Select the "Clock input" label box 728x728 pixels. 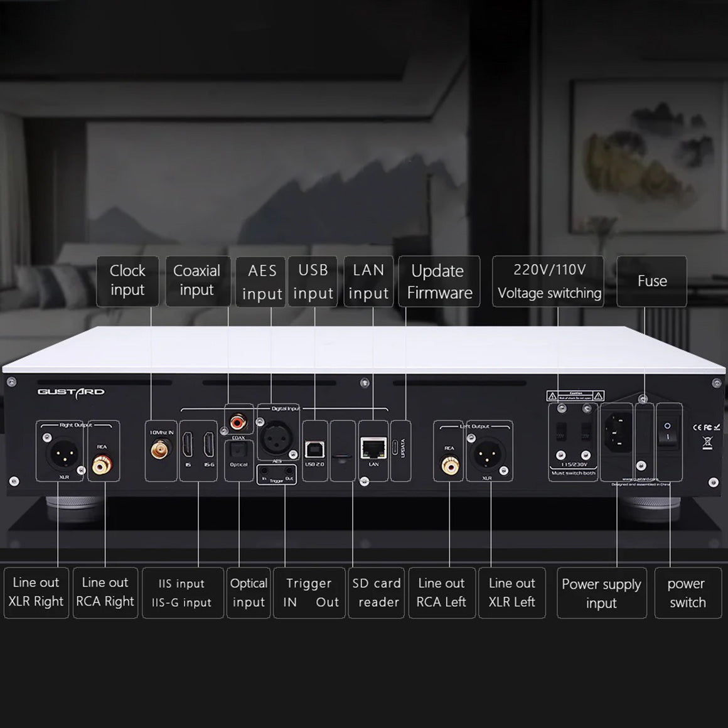point(127,281)
